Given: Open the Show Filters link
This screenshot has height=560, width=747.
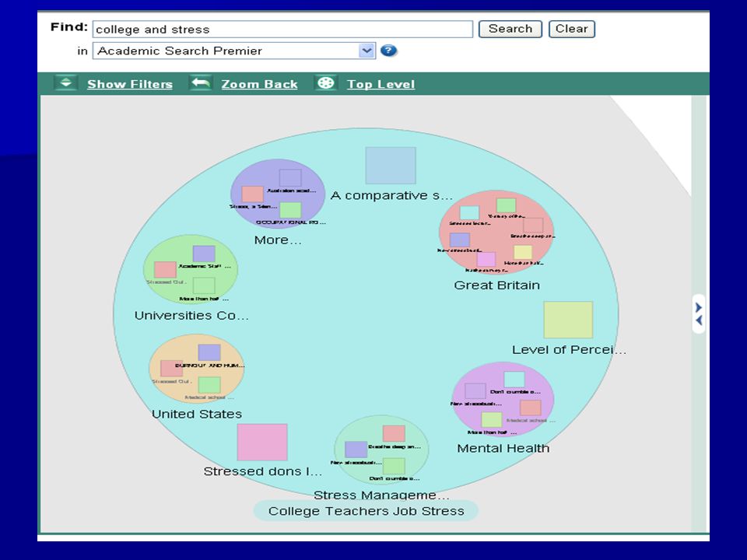Looking at the screenshot, I should (x=130, y=84).
